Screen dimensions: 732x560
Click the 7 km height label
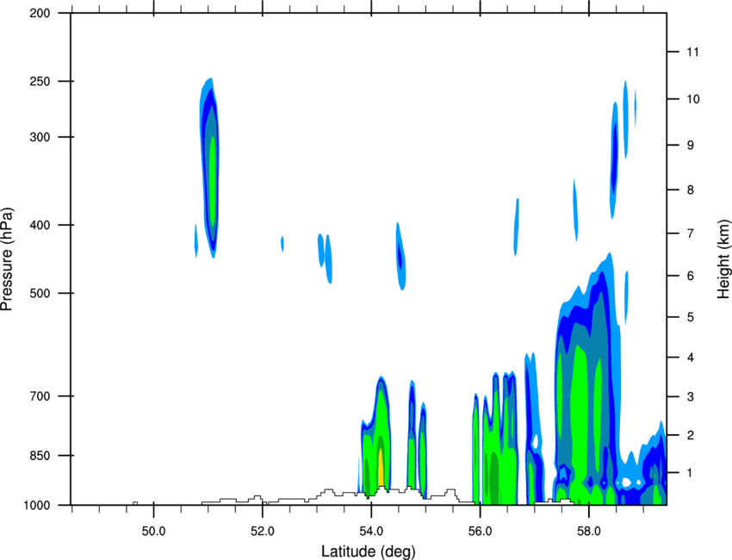[x=691, y=233]
